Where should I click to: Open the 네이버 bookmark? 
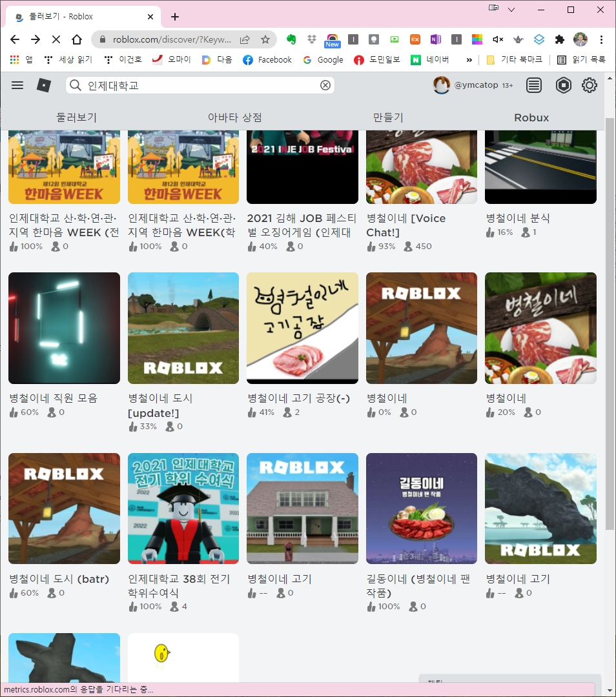point(429,59)
